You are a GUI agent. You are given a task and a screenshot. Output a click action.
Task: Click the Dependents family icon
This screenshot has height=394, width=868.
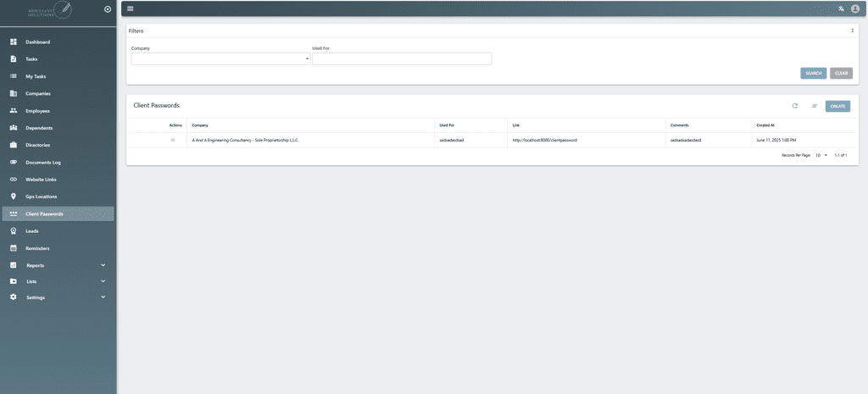coord(14,128)
